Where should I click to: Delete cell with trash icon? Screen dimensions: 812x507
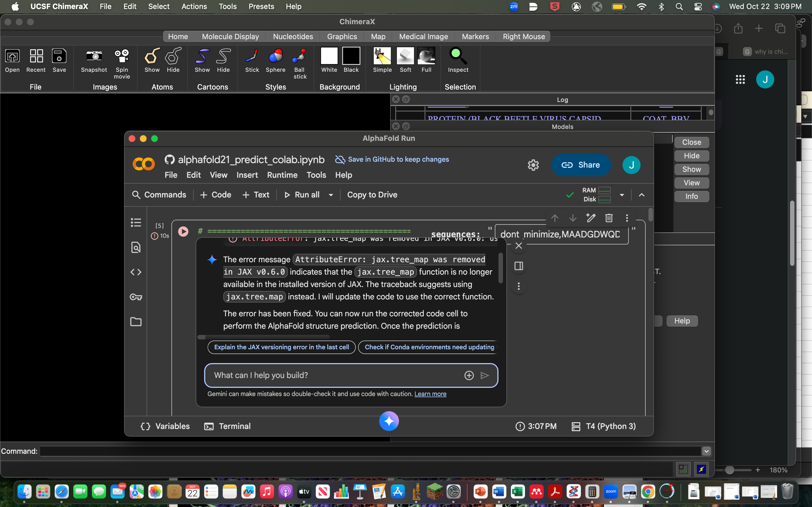point(609,218)
